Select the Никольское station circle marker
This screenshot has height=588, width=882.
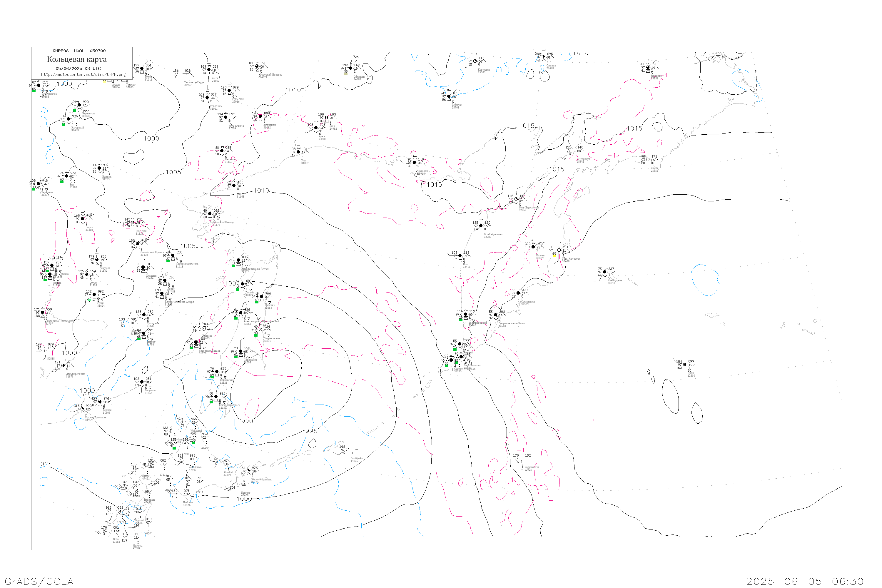604,272
